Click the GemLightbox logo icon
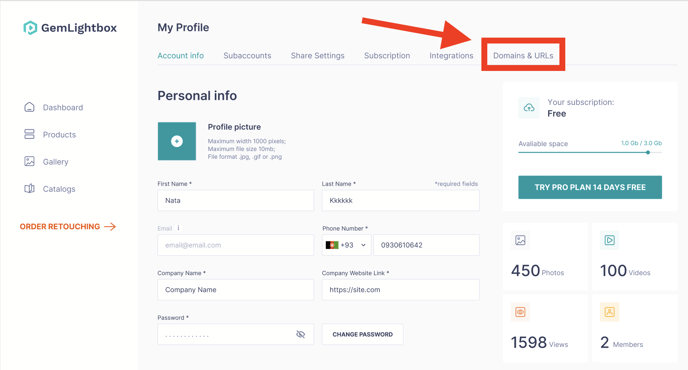The height and width of the screenshot is (370, 688). pyautogui.click(x=30, y=28)
